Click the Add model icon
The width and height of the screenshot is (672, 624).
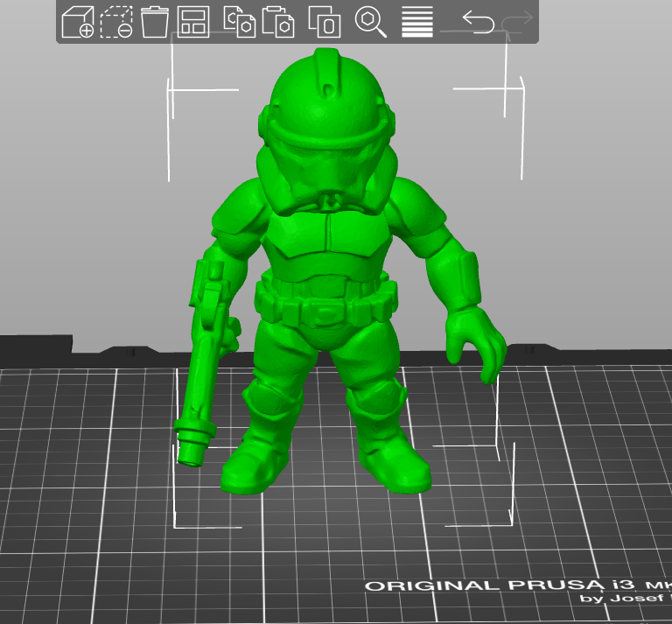pyautogui.click(x=78, y=22)
